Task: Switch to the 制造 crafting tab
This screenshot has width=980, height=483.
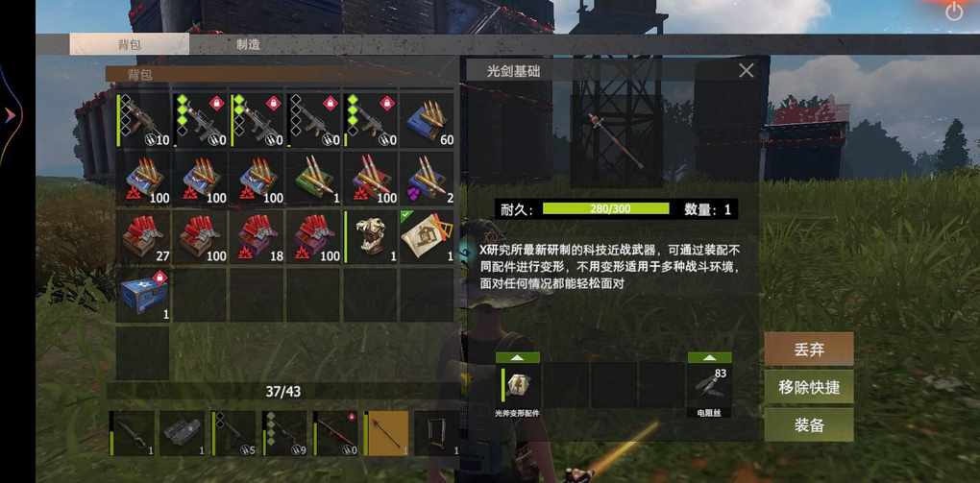Action: pos(248,44)
